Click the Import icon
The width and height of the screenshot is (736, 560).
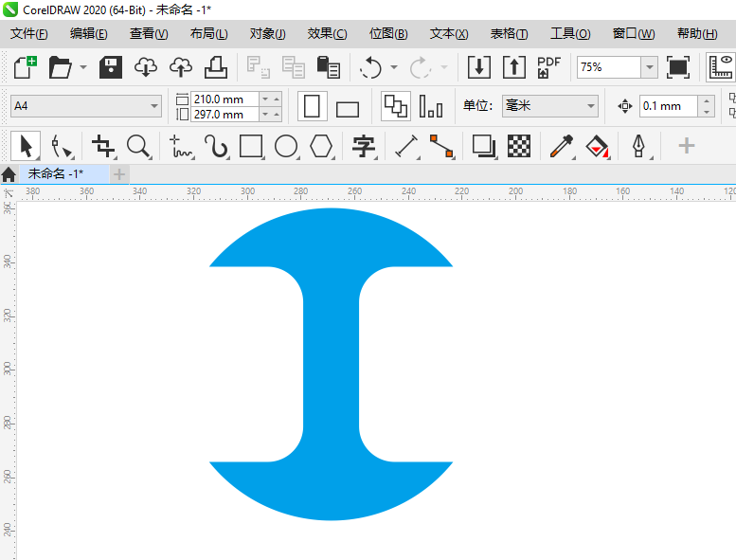coord(479,67)
